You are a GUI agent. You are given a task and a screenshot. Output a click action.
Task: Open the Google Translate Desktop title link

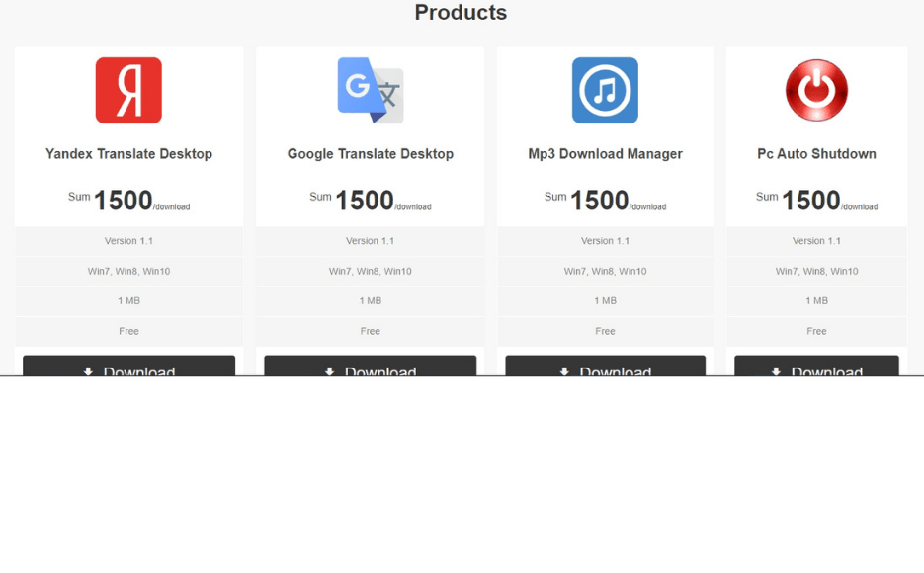tap(370, 154)
